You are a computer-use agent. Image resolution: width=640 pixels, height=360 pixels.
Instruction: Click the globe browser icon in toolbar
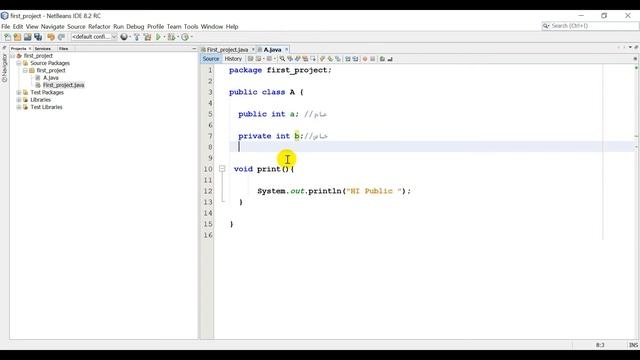[124, 37]
